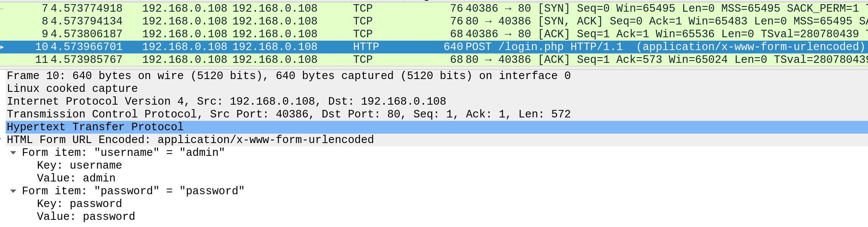Select the Hypertext Transfer Protocol line
Image resolution: width=868 pixels, height=227 pixels.
pos(95,127)
